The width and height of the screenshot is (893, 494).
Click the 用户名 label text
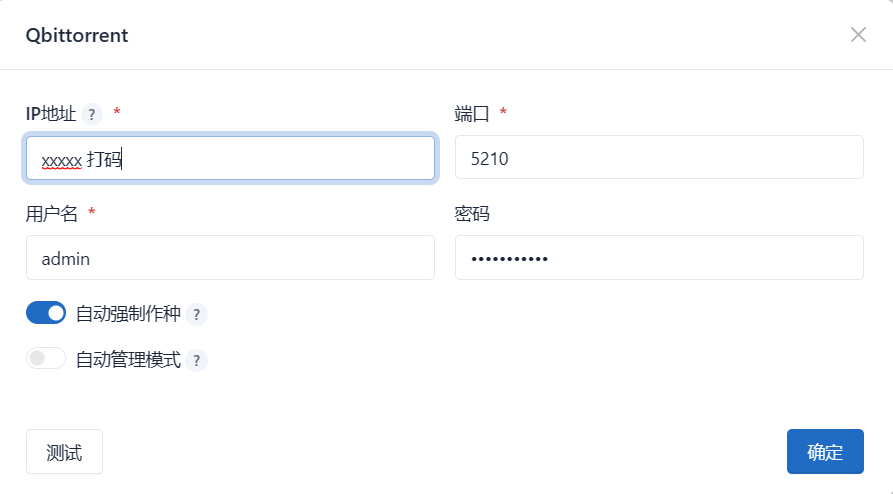(x=51, y=214)
